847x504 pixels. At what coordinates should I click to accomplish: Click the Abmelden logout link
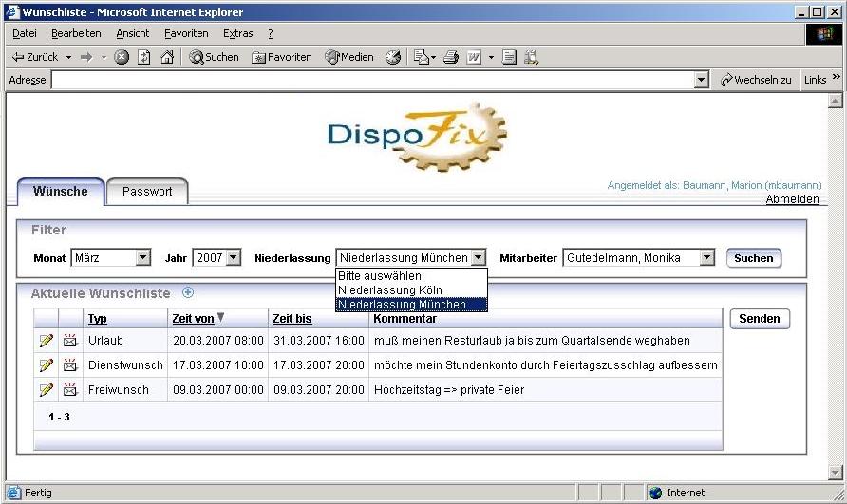click(x=793, y=198)
